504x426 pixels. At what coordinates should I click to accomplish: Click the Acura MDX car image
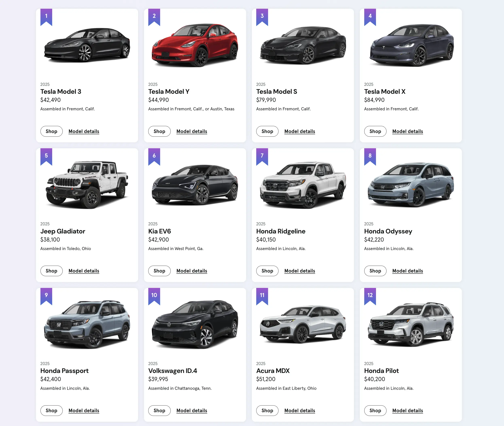click(x=303, y=324)
